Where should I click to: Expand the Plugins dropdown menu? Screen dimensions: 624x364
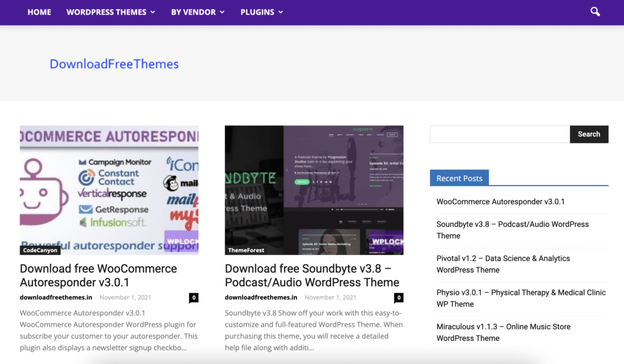coord(261,12)
